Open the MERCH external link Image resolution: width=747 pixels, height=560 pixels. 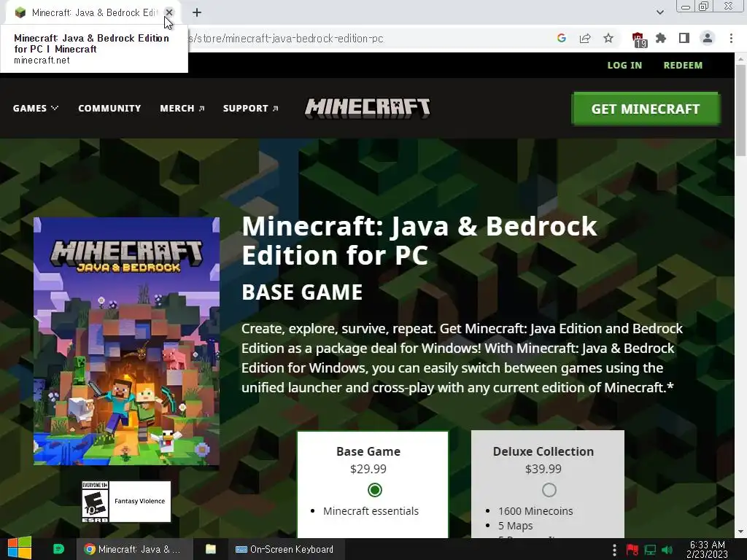coord(182,108)
